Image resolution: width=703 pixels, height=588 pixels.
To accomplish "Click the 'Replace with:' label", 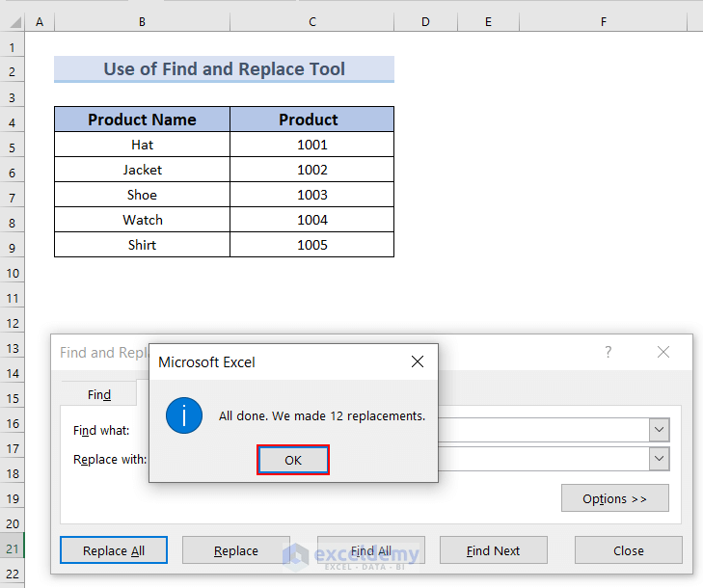I will [x=110, y=460].
